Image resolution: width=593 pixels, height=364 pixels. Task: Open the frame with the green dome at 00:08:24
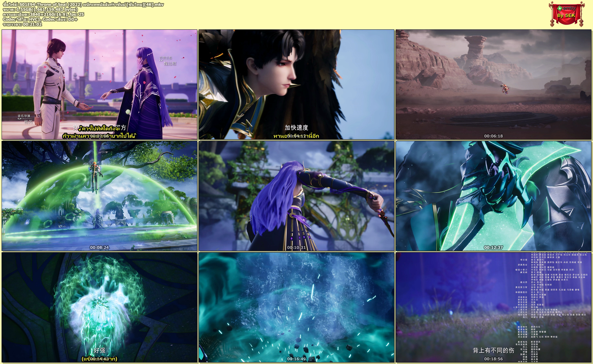pyautogui.click(x=99, y=196)
